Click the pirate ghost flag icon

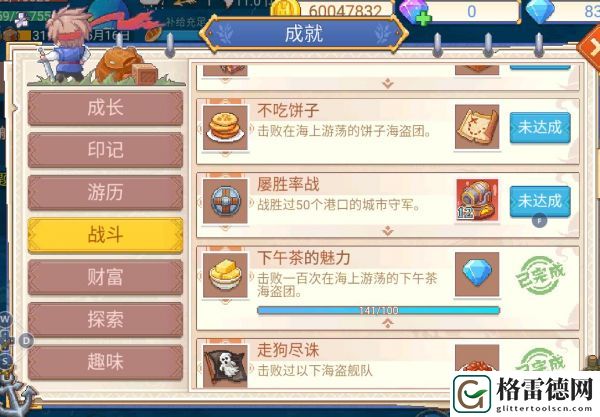[225, 365]
